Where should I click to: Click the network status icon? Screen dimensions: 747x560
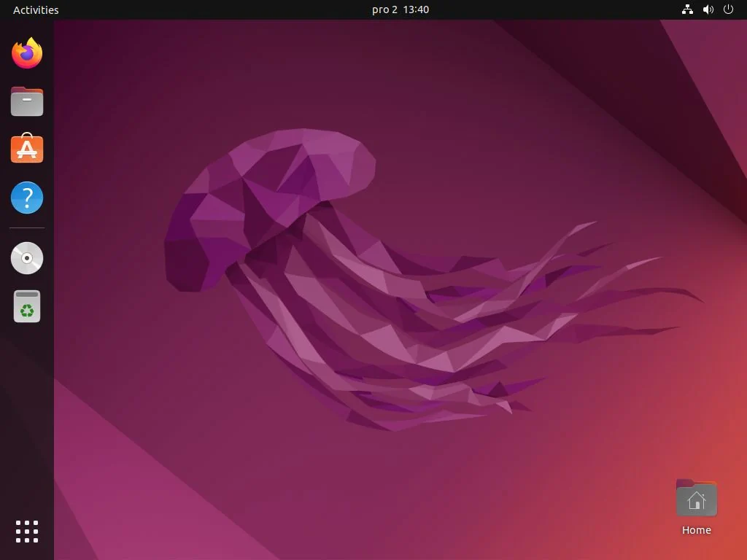click(686, 9)
